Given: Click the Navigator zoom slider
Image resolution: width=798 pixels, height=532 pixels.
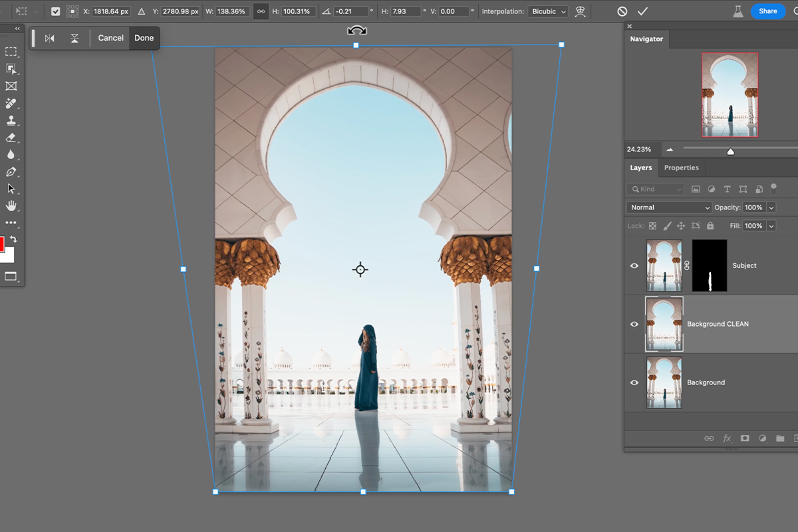Looking at the screenshot, I should click(730, 151).
